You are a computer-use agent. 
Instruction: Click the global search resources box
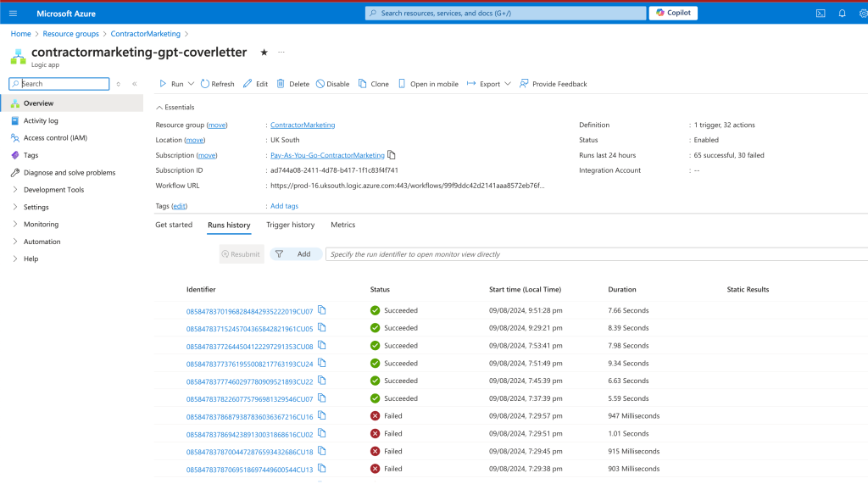click(505, 13)
